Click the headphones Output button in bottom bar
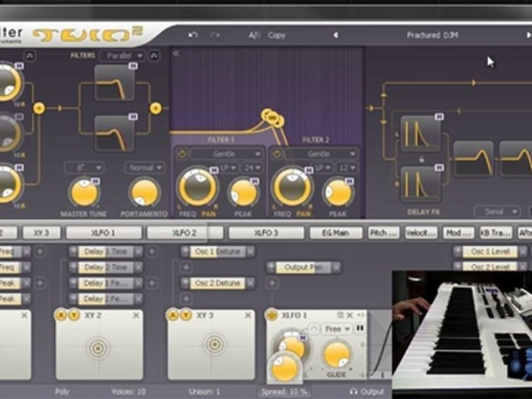 click(x=367, y=392)
